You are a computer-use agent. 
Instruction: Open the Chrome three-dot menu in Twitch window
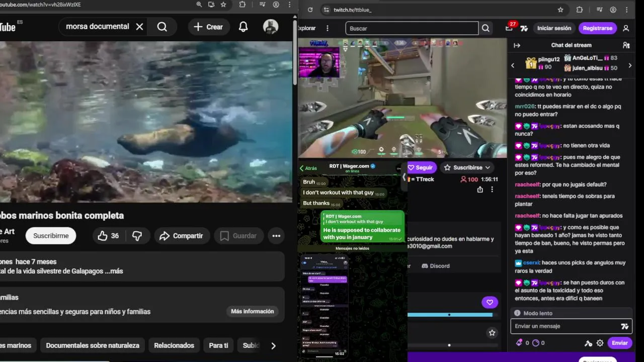click(626, 10)
